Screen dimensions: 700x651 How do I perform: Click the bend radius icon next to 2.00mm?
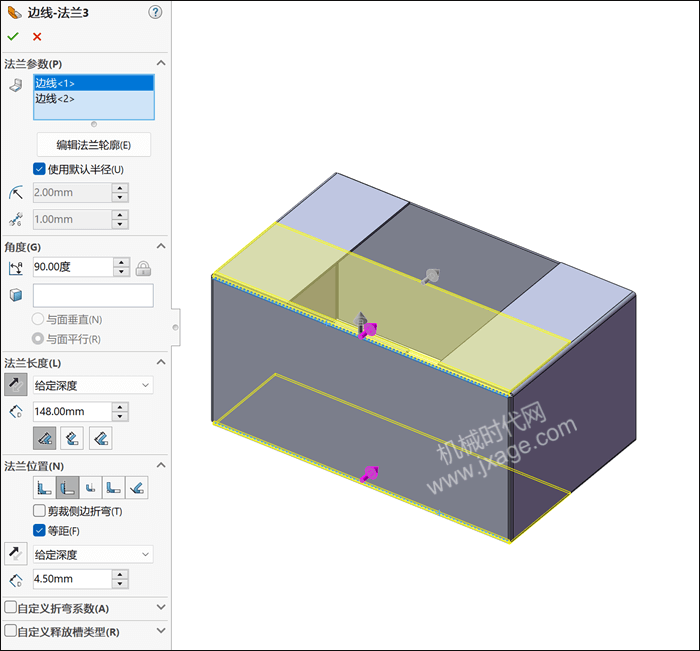pyautogui.click(x=16, y=193)
